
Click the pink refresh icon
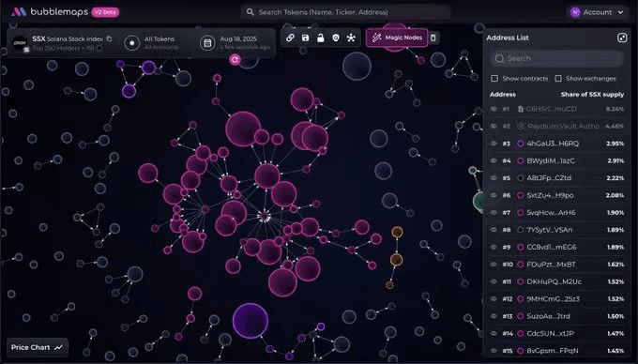click(x=235, y=60)
